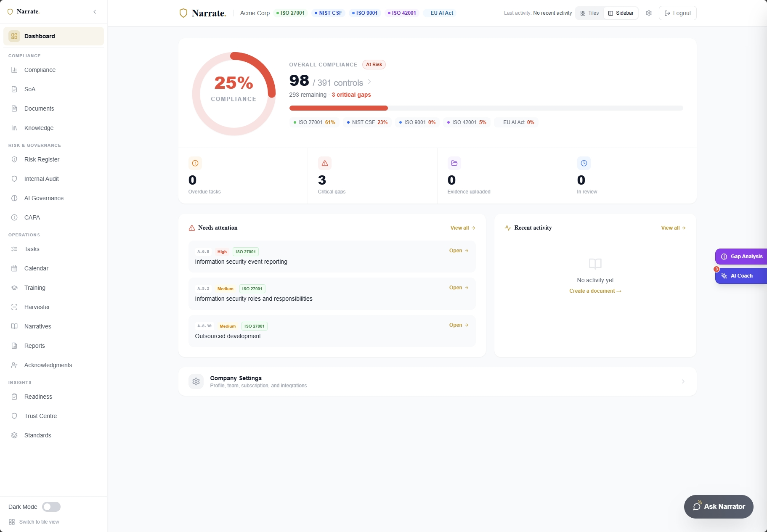Open the AI Governance panel
The height and width of the screenshot is (532, 767).
click(x=43, y=198)
